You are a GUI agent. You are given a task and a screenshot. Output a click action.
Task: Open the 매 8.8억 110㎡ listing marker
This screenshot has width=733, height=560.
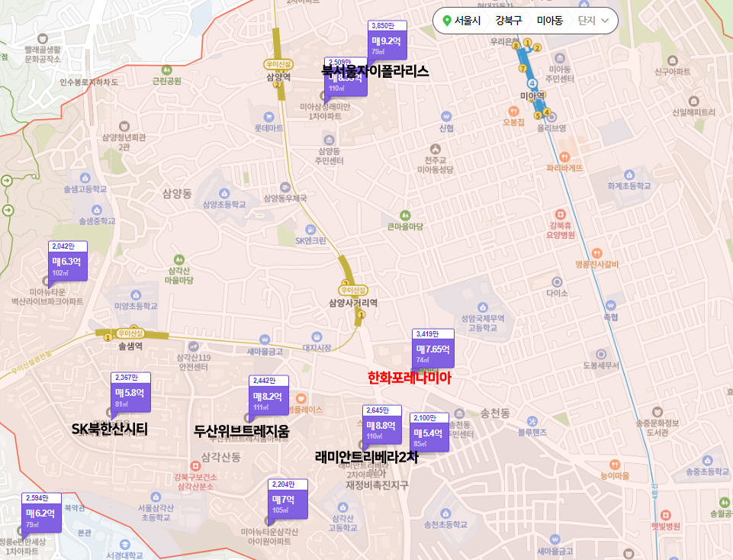pos(381,425)
